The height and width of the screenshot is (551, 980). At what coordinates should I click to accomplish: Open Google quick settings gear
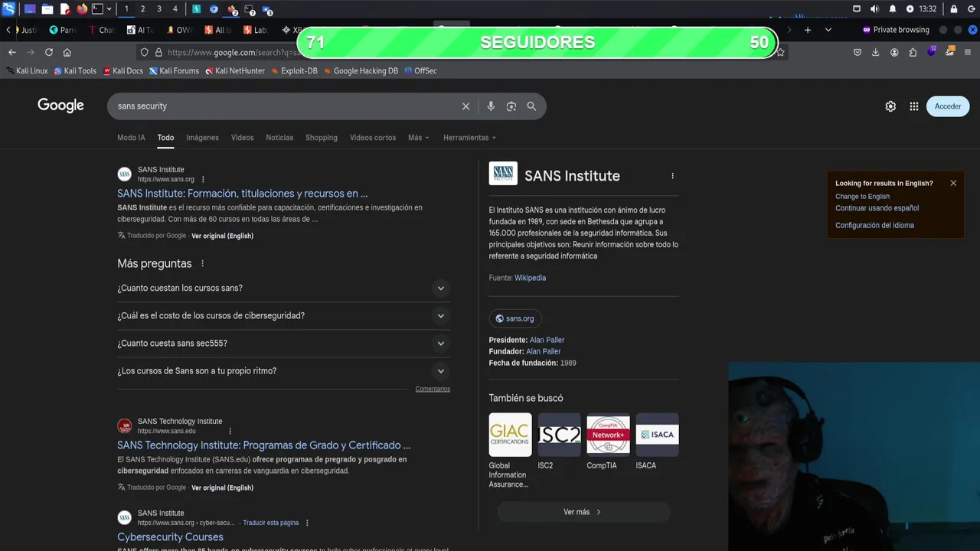(x=890, y=106)
